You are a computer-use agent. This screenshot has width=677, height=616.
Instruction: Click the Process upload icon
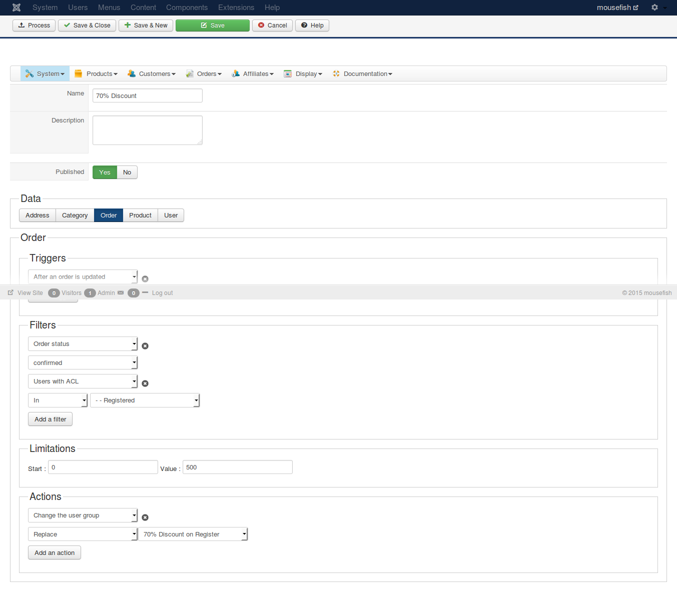22,25
